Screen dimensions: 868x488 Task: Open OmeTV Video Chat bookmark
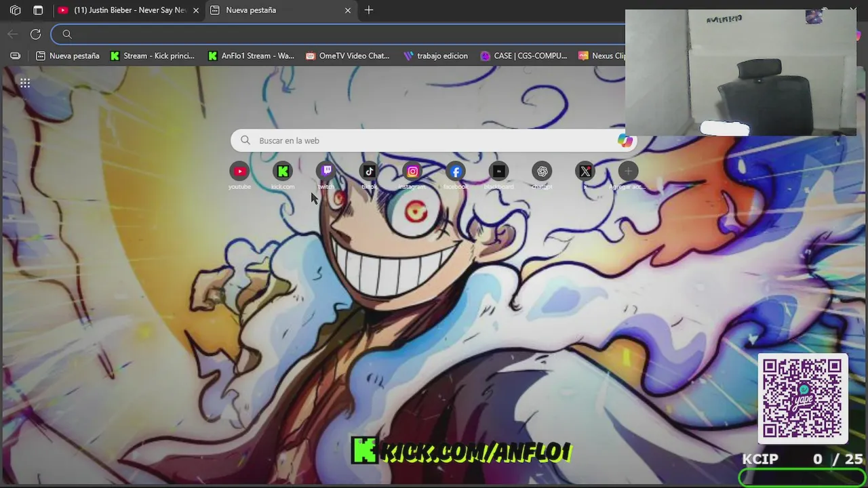tap(348, 56)
